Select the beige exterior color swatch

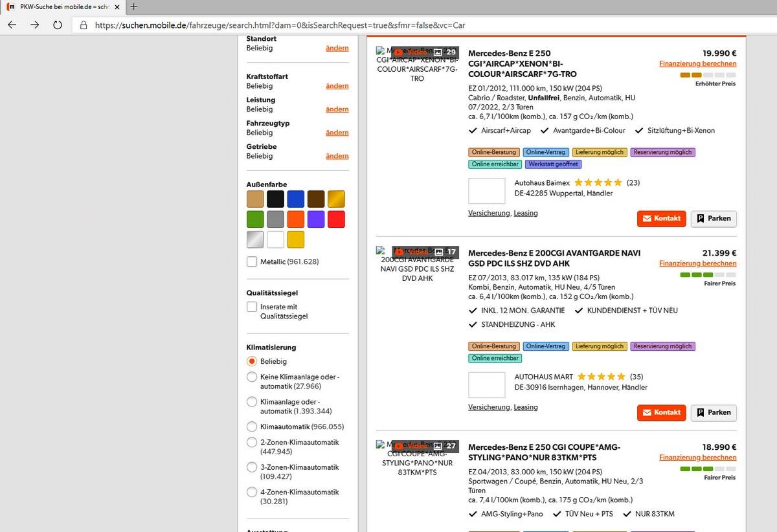255,199
